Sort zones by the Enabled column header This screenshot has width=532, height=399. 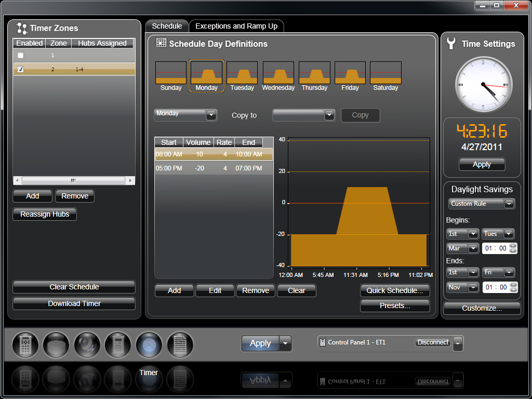pos(30,44)
